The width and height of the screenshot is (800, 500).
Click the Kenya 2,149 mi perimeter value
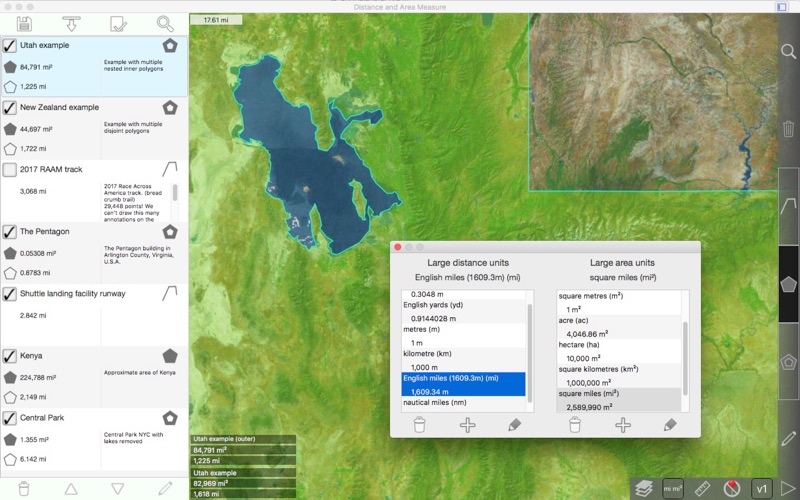(33, 397)
